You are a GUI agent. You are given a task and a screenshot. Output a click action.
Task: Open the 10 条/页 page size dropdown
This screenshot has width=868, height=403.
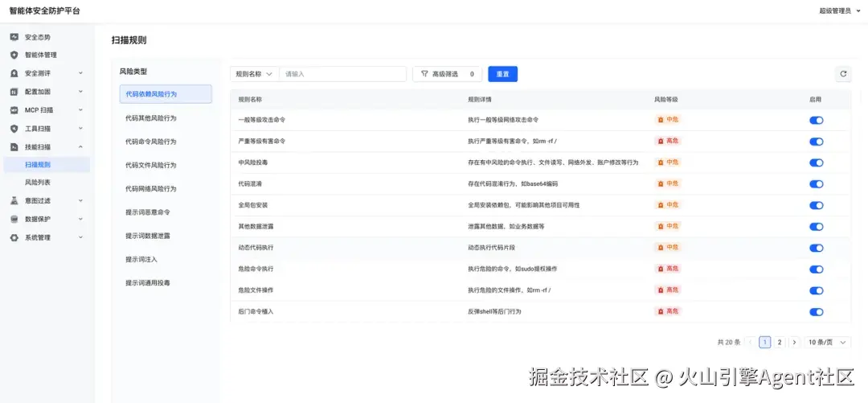pyautogui.click(x=828, y=342)
